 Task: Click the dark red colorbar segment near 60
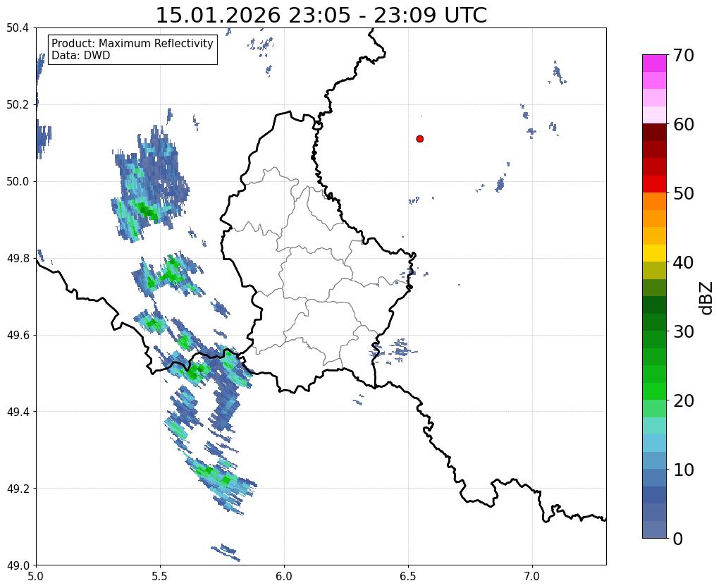(654, 133)
